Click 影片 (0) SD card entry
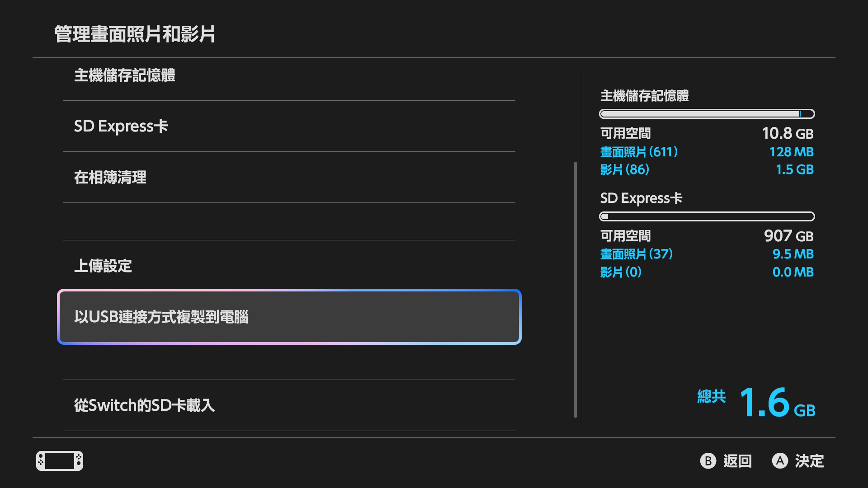The width and height of the screenshot is (868, 488). coord(621,272)
